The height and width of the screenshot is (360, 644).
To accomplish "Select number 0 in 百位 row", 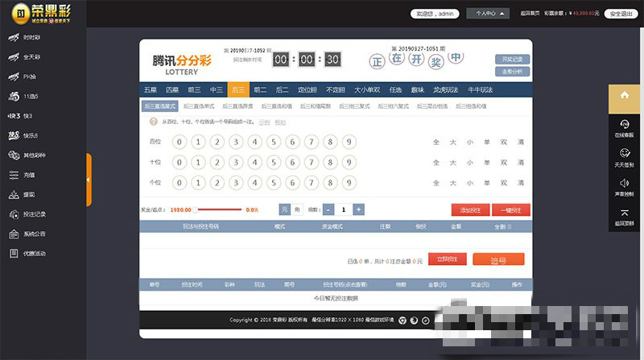I will point(179,142).
